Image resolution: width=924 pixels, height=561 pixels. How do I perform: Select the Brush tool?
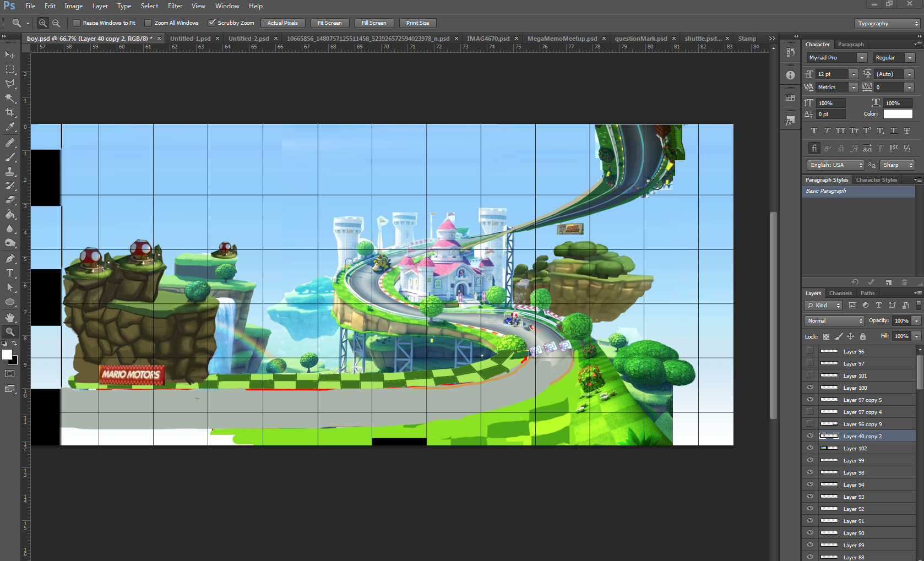pos(10,157)
